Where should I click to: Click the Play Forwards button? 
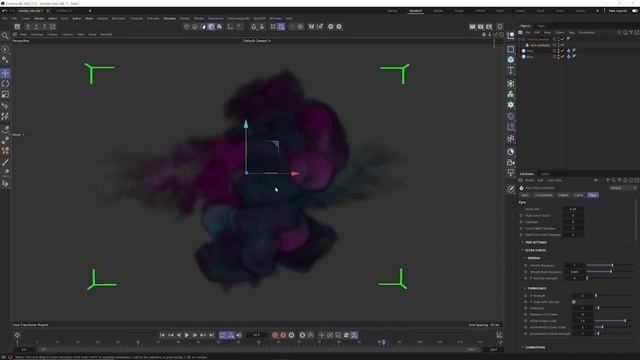[x=187, y=335]
